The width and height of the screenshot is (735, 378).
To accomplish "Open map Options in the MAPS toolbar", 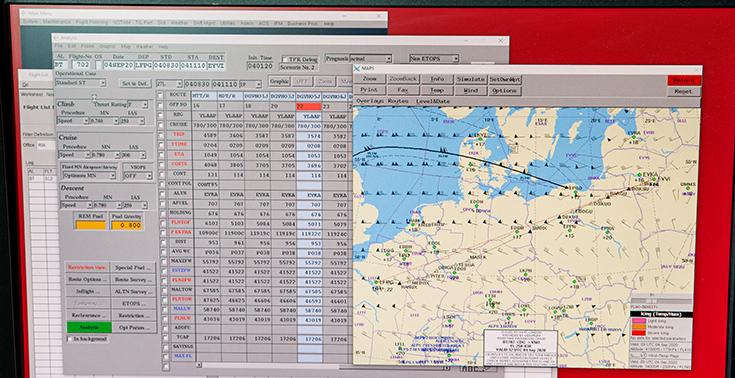I will [504, 90].
